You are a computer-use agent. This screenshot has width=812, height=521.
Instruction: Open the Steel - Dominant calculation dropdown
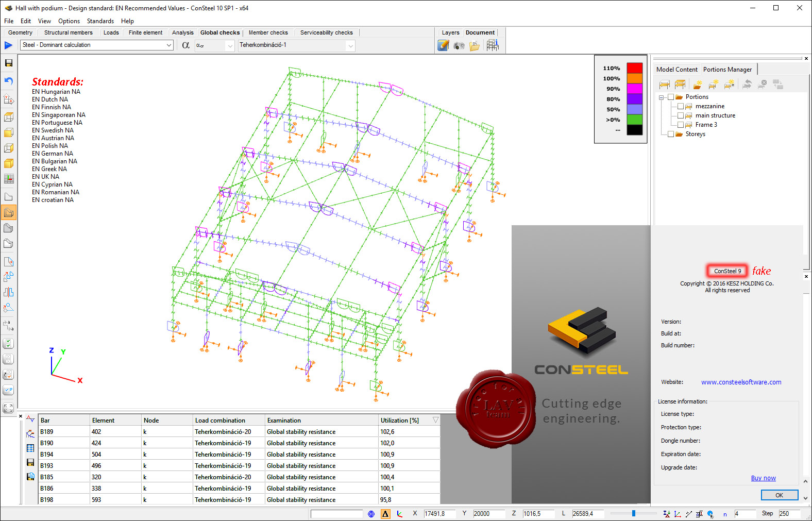click(169, 45)
